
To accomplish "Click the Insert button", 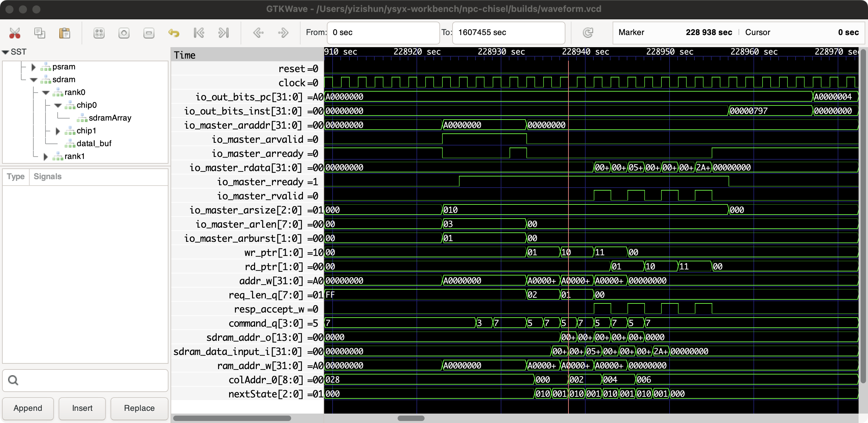I will [x=82, y=408].
